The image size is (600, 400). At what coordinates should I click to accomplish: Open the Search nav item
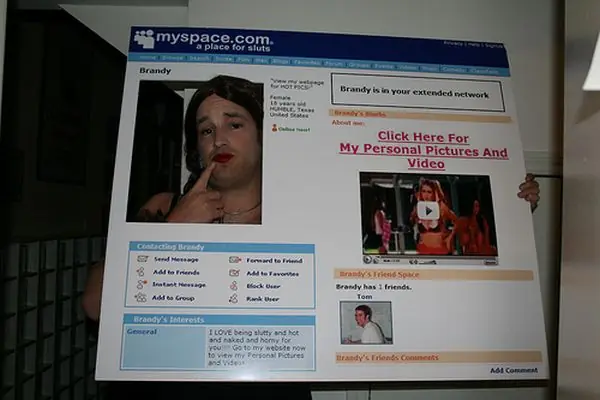[x=199, y=58]
